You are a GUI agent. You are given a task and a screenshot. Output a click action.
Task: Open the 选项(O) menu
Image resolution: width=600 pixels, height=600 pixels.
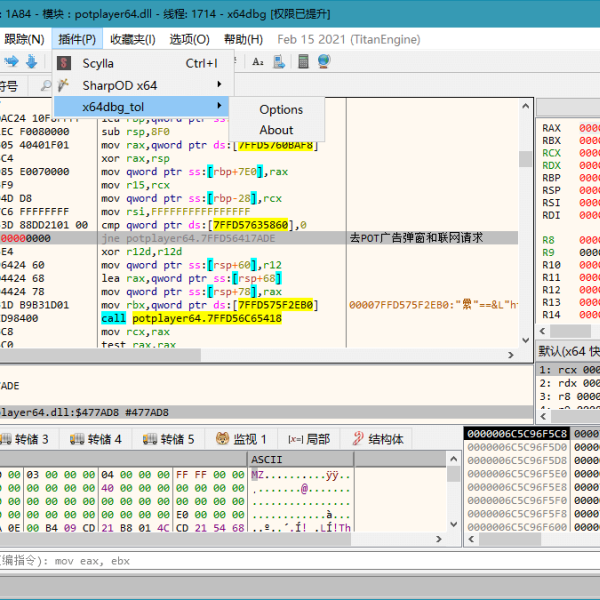click(189, 39)
